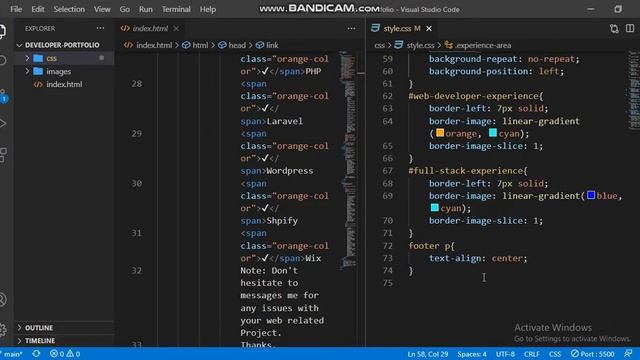The image size is (640, 360).
Task: Open the Help menu
Action: pyautogui.click(x=208, y=9)
